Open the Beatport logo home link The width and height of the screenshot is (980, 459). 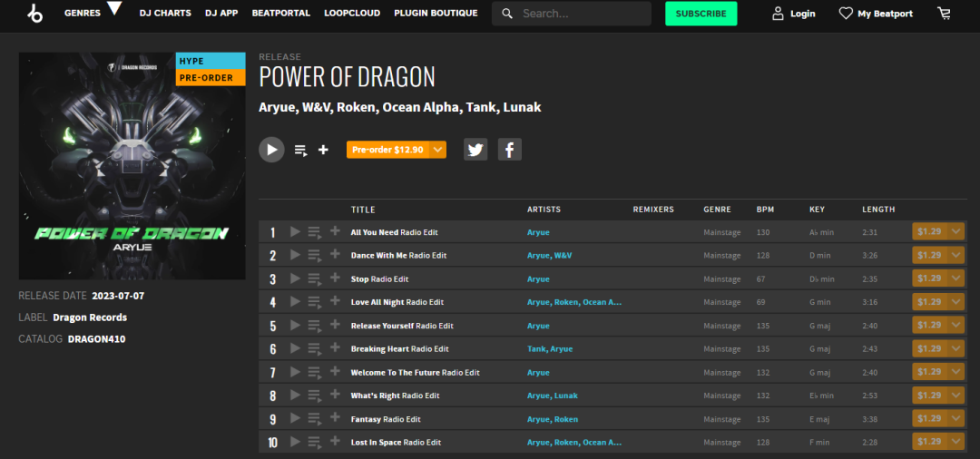pyautogui.click(x=35, y=13)
